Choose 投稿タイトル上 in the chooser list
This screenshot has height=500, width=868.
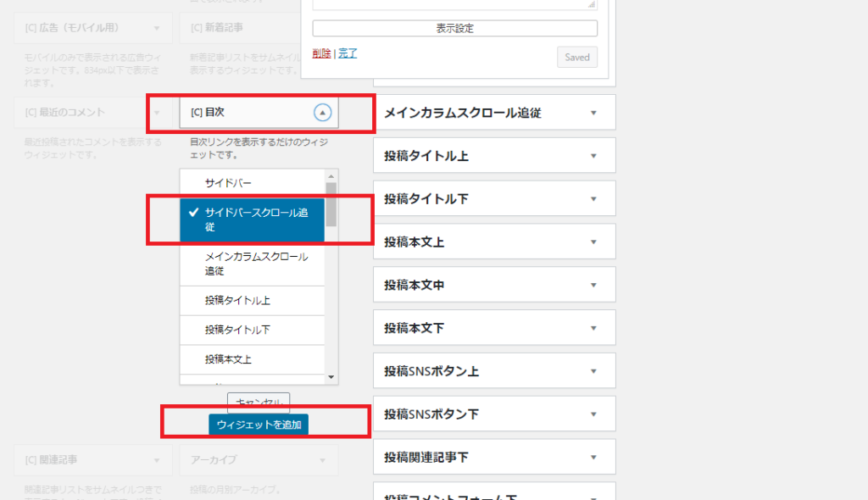point(252,301)
